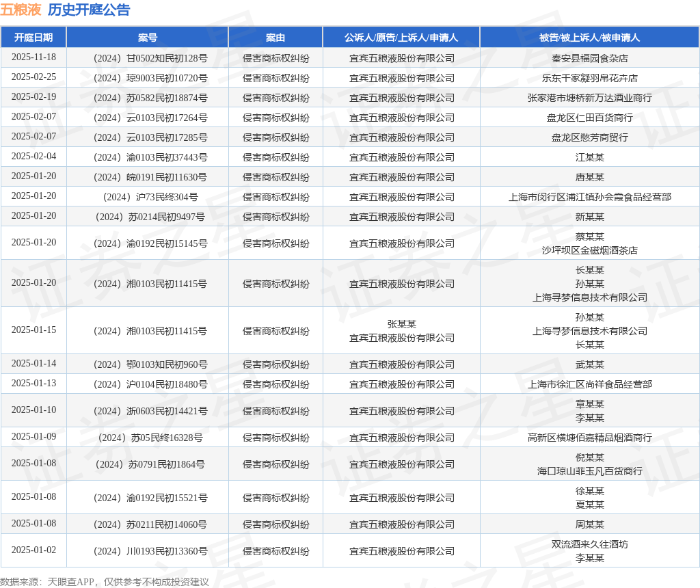Click defendant 双流酒来久往酒坊
Image resolution: width=700 pixels, height=588 pixels.
589,544
